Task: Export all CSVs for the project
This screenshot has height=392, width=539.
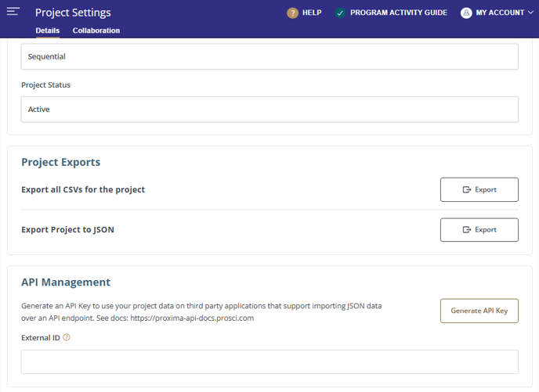Action: click(479, 190)
